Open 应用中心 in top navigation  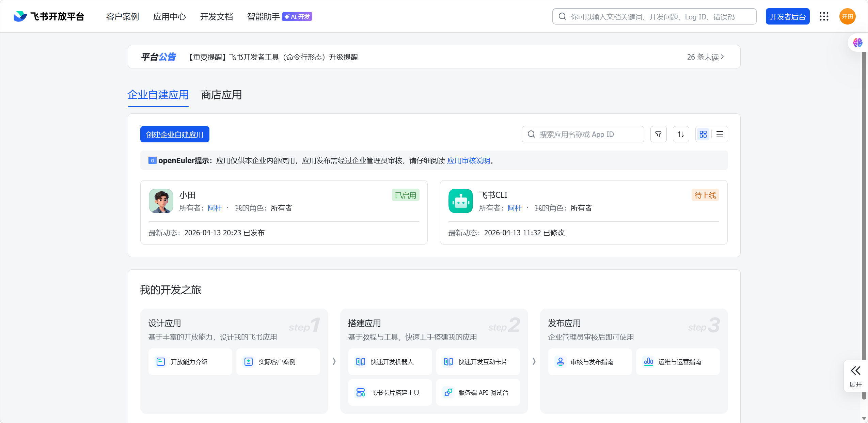click(169, 16)
